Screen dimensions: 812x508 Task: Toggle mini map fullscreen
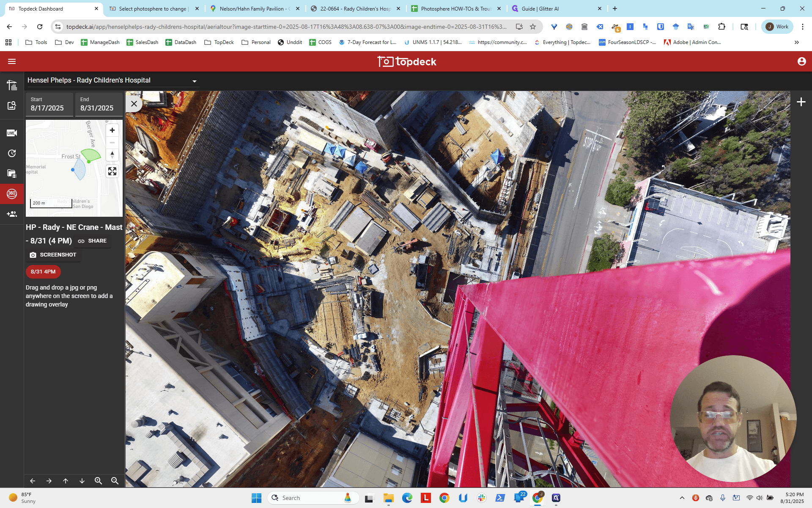point(112,171)
